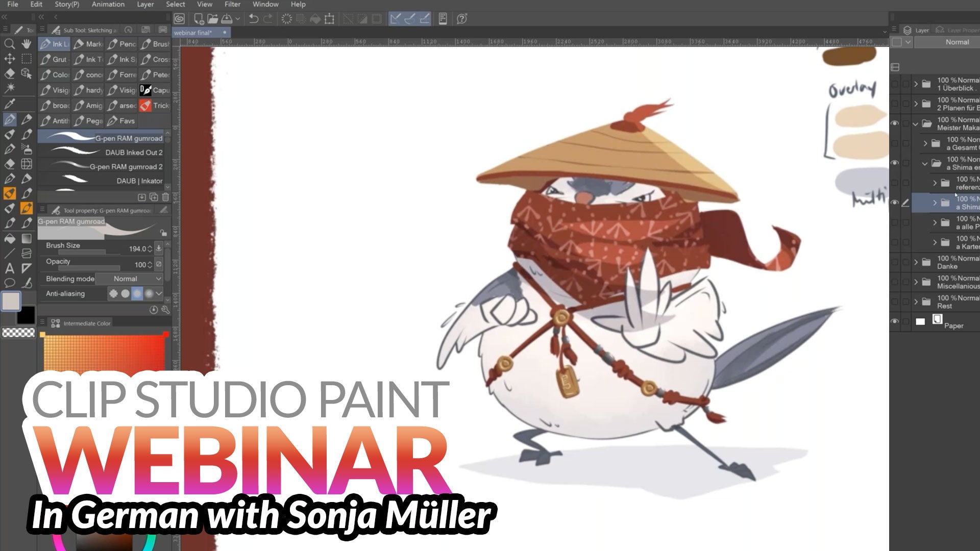The height and width of the screenshot is (551, 980).
Task: Select the strongest anti-aliasing option
Action: [149, 293]
